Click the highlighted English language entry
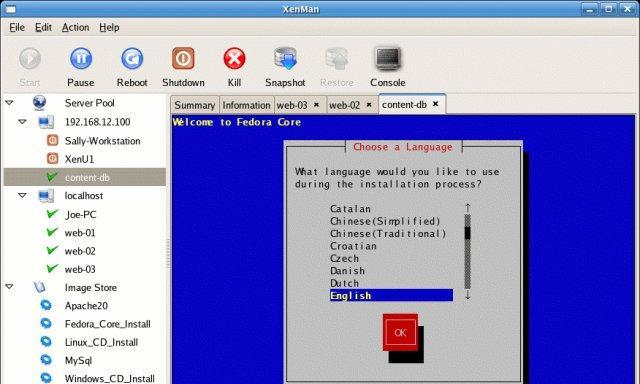The height and width of the screenshot is (384, 640). (391, 295)
